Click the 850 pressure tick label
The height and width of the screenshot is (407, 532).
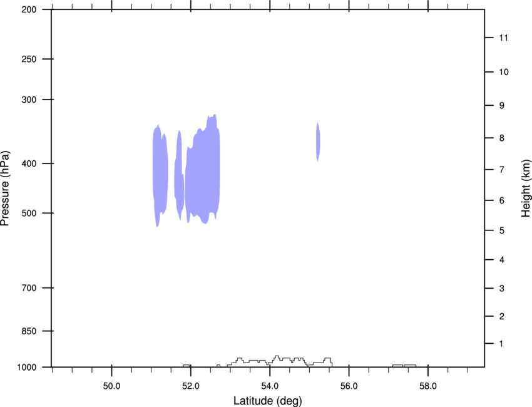(29, 331)
